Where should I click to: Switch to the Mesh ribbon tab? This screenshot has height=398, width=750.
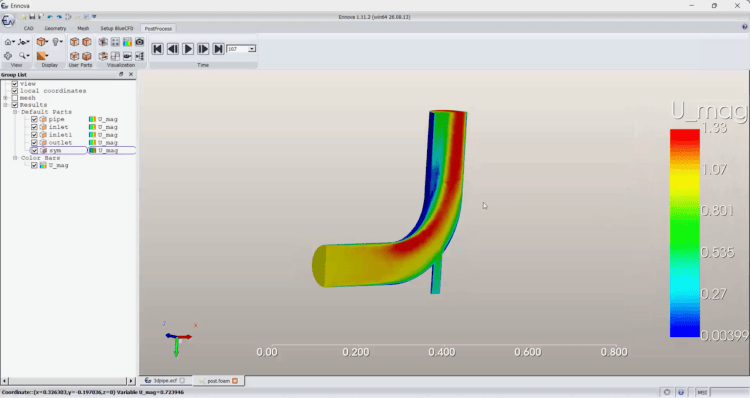pyautogui.click(x=83, y=29)
